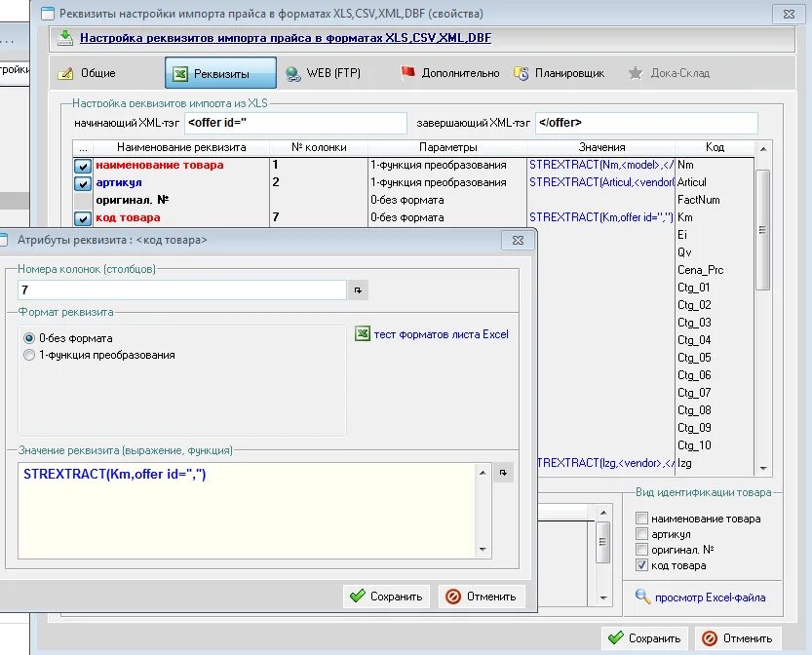Screen dimensions: 812x655
Task: Click the requisites table scrollbar thumb
Action: point(763,230)
